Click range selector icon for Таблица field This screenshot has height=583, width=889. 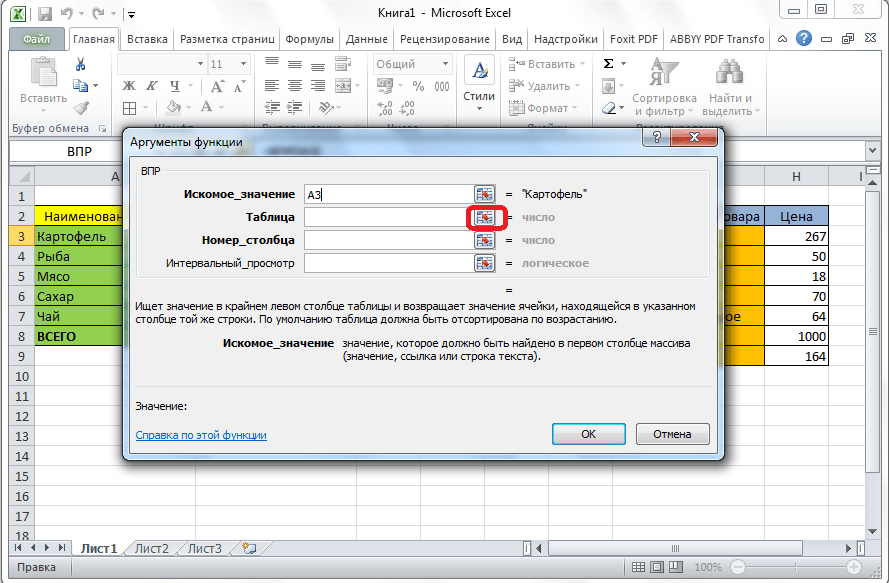485,217
